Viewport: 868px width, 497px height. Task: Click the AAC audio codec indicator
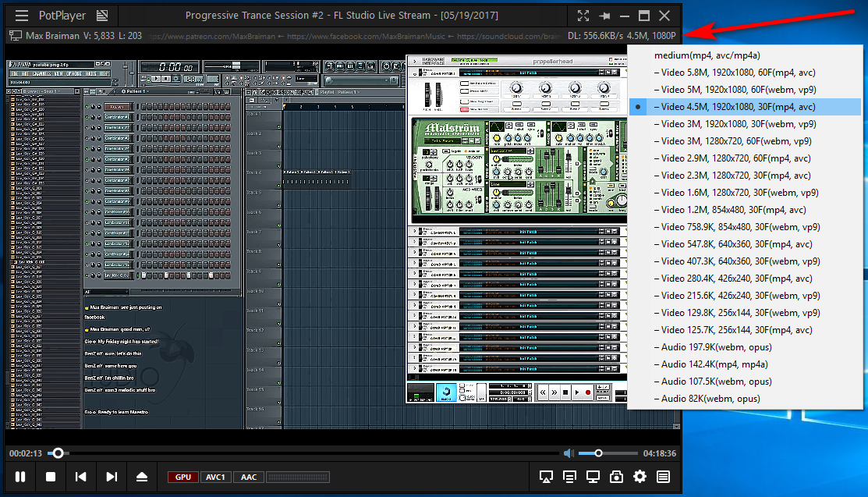[249, 477]
